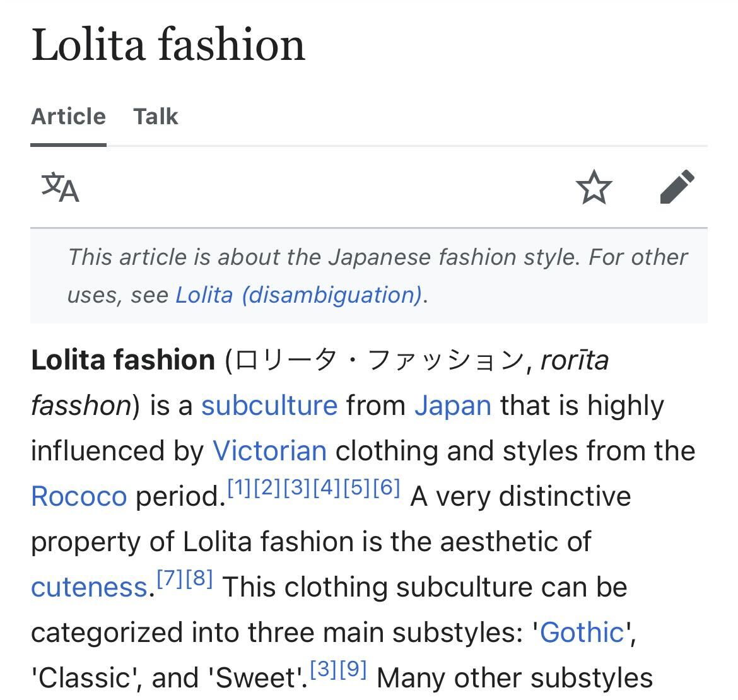This screenshot has height=700, width=738.
Task: Switch to the Talk tab
Action: coord(155,117)
